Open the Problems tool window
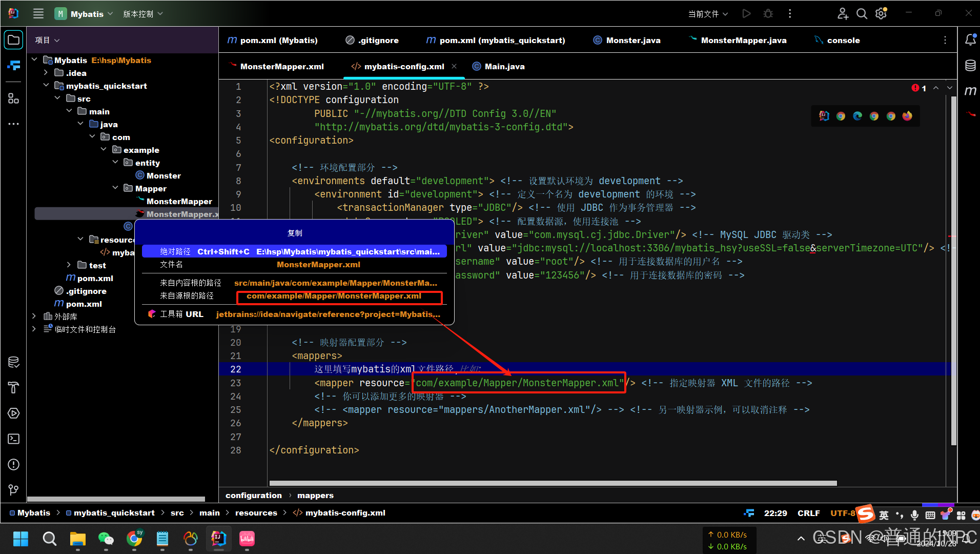Viewport: 980px width, 554px height. coord(14,465)
